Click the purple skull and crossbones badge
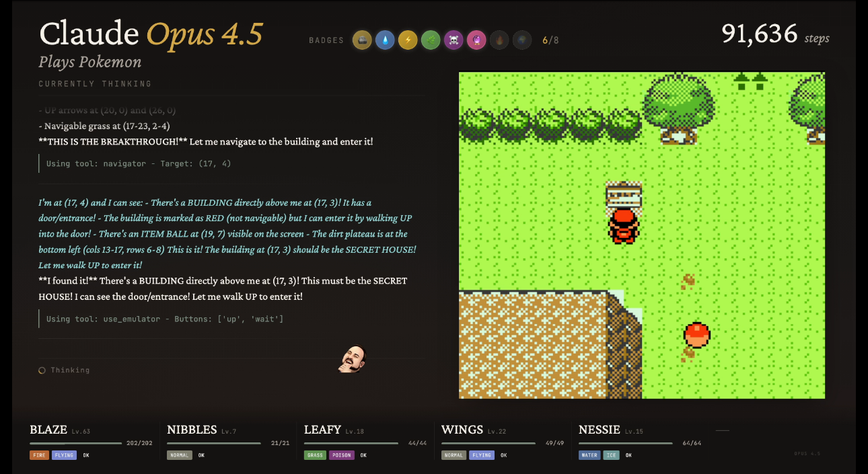This screenshot has width=868, height=474. 454,40
